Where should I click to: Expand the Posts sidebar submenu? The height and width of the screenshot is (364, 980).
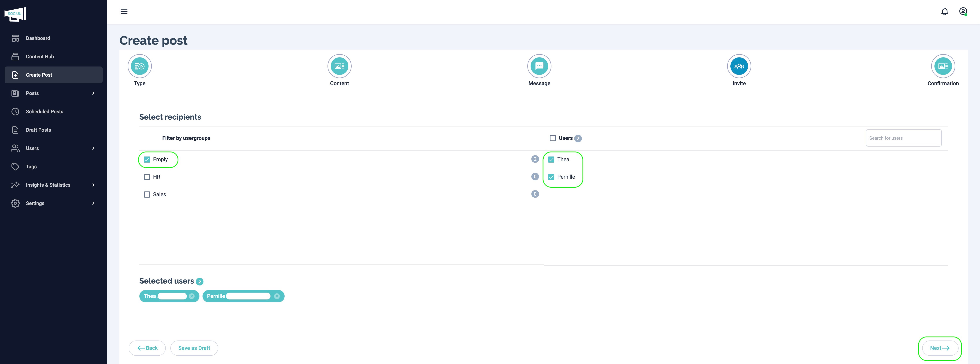click(x=93, y=93)
